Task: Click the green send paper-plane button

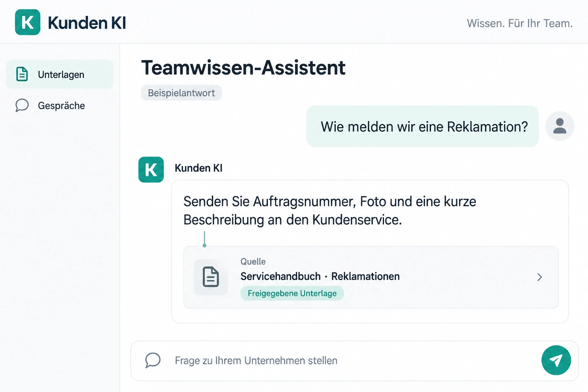Action: click(x=556, y=360)
